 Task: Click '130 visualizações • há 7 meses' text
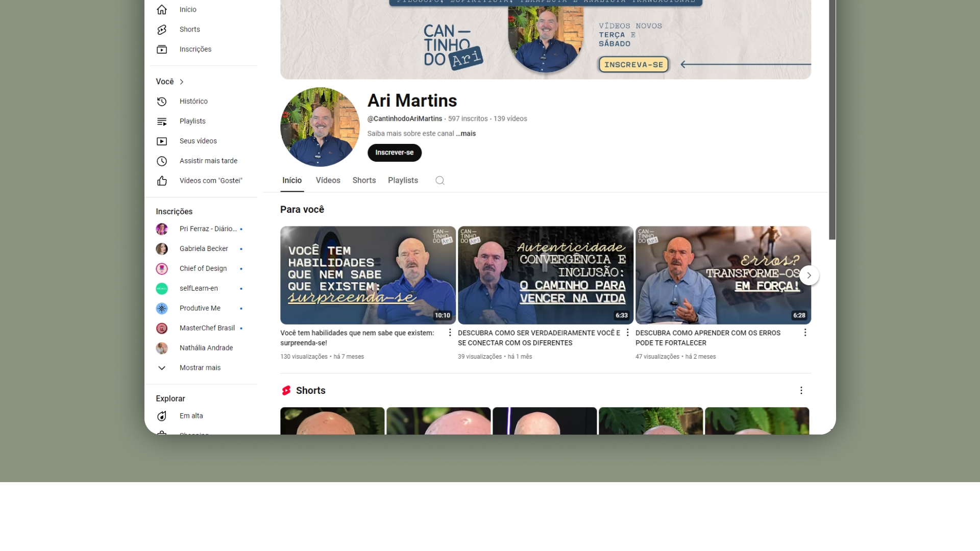pos(322,357)
